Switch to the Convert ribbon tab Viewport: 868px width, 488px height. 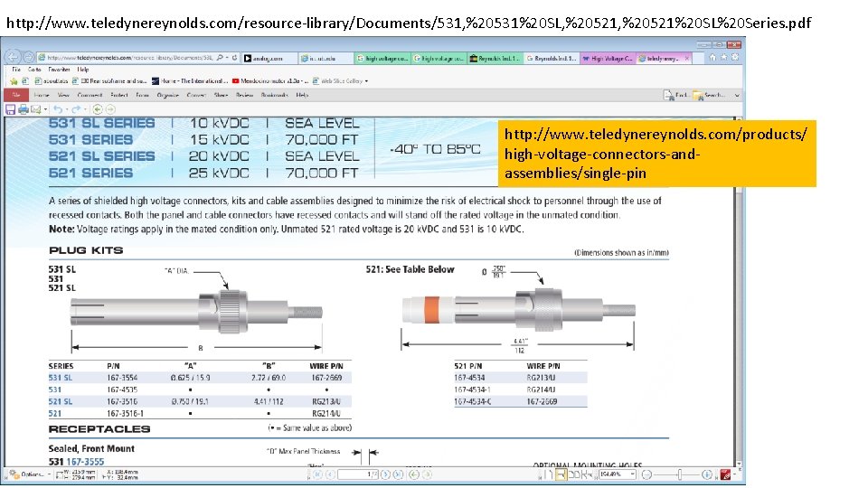[x=196, y=95]
